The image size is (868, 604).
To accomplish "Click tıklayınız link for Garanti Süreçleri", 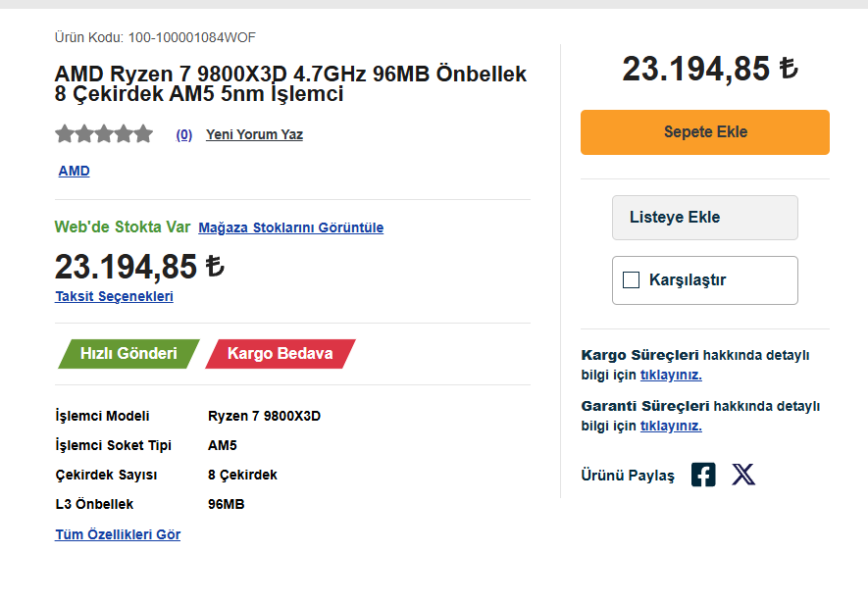I will pyautogui.click(x=671, y=426).
